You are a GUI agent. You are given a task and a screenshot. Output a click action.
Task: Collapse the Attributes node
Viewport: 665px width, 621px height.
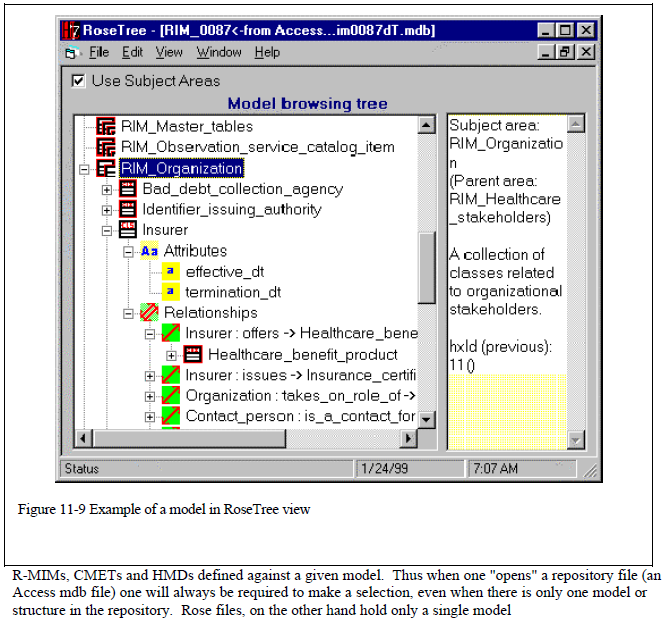[128, 252]
